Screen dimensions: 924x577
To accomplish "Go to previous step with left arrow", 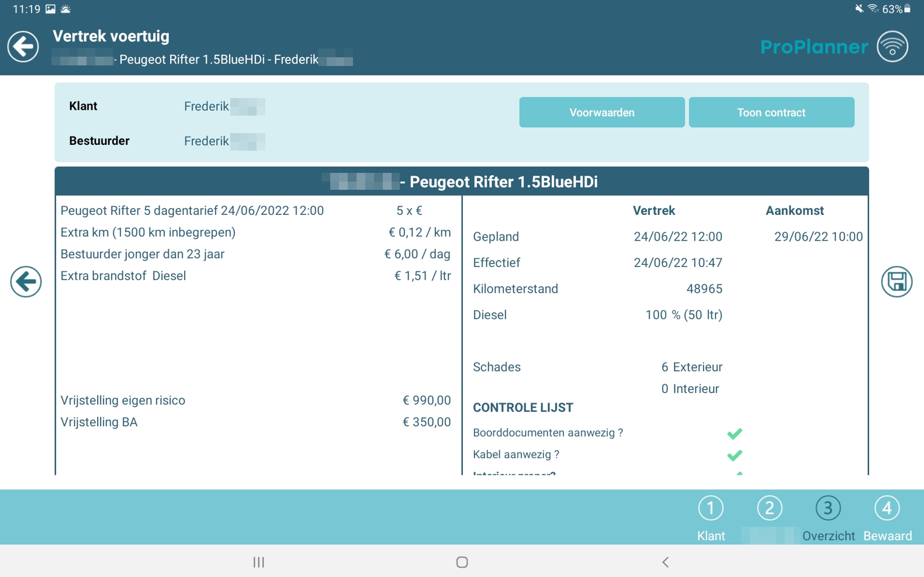I will [x=26, y=281].
